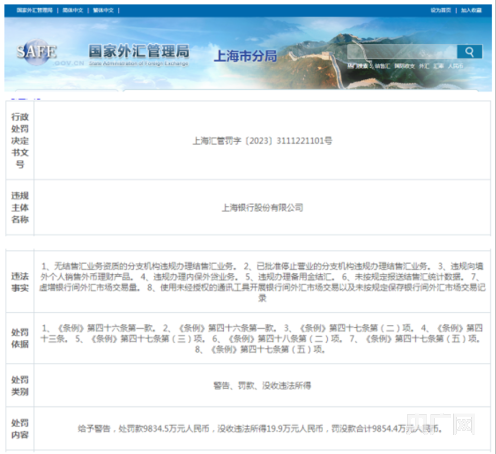
Task: Switch to 繁体中文 language
Action: pyautogui.click(x=103, y=10)
